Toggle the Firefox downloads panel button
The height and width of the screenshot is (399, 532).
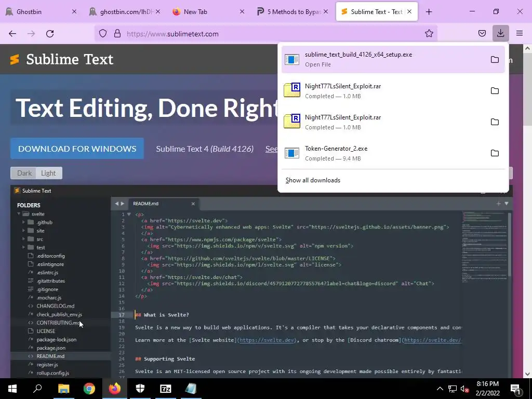coord(500,34)
